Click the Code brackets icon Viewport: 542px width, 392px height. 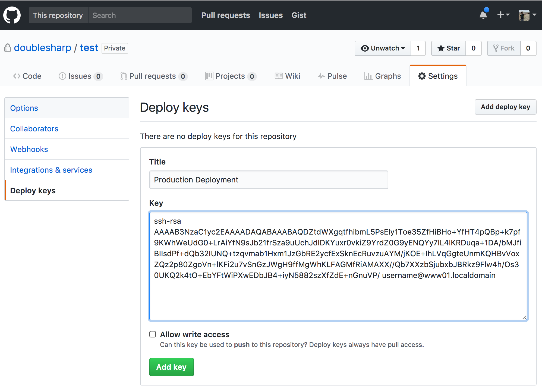click(x=17, y=76)
